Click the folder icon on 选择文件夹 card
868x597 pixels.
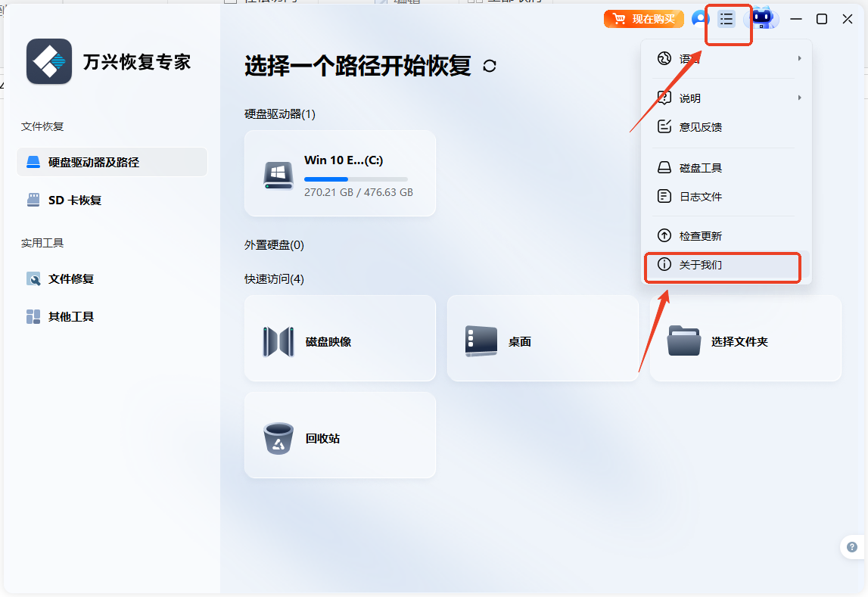click(x=683, y=340)
